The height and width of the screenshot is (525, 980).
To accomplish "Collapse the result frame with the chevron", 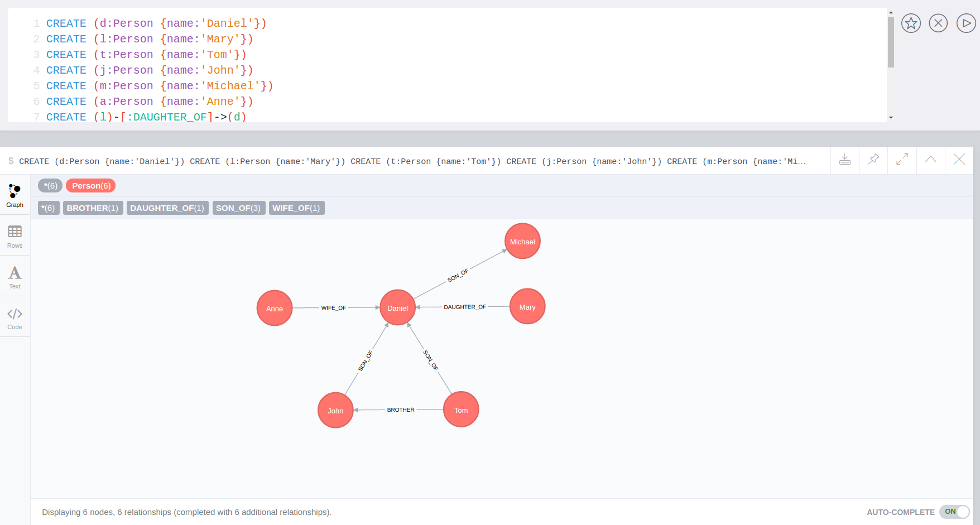I will (x=930, y=160).
